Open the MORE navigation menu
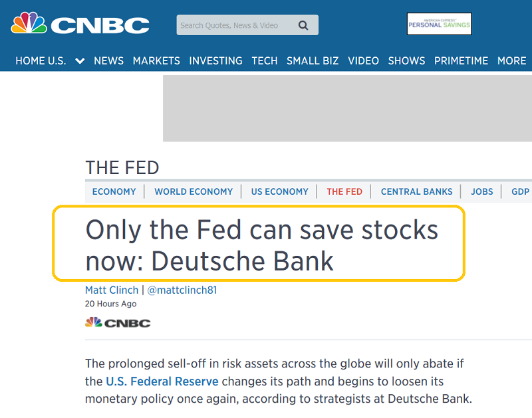 click(511, 60)
